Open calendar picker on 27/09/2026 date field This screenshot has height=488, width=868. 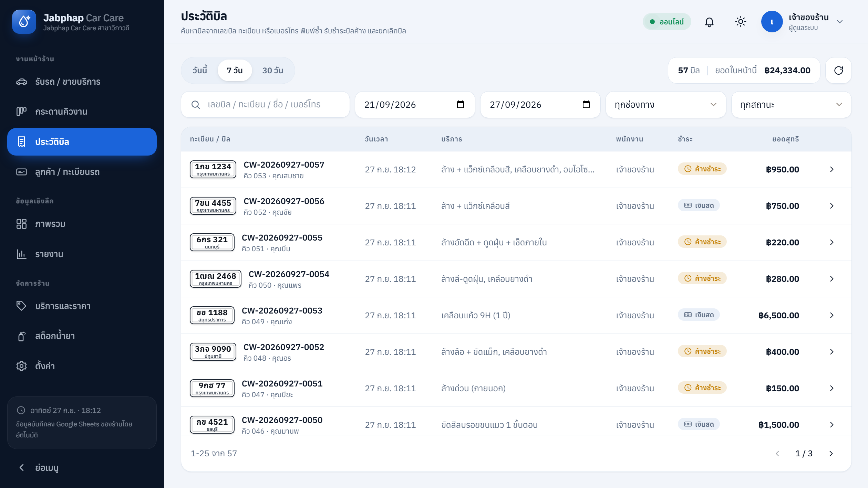(x=586, y=105)
